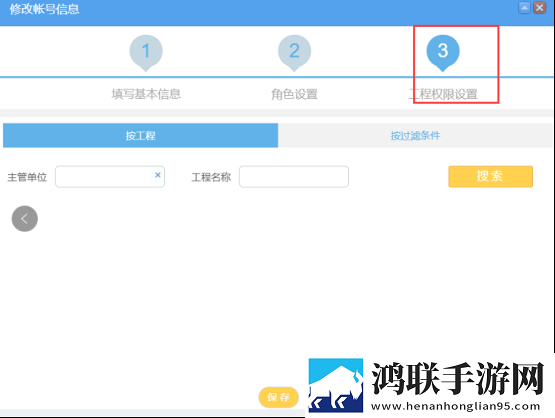
Task: Go to step 2 circle icon
Action: coord(294,52)
